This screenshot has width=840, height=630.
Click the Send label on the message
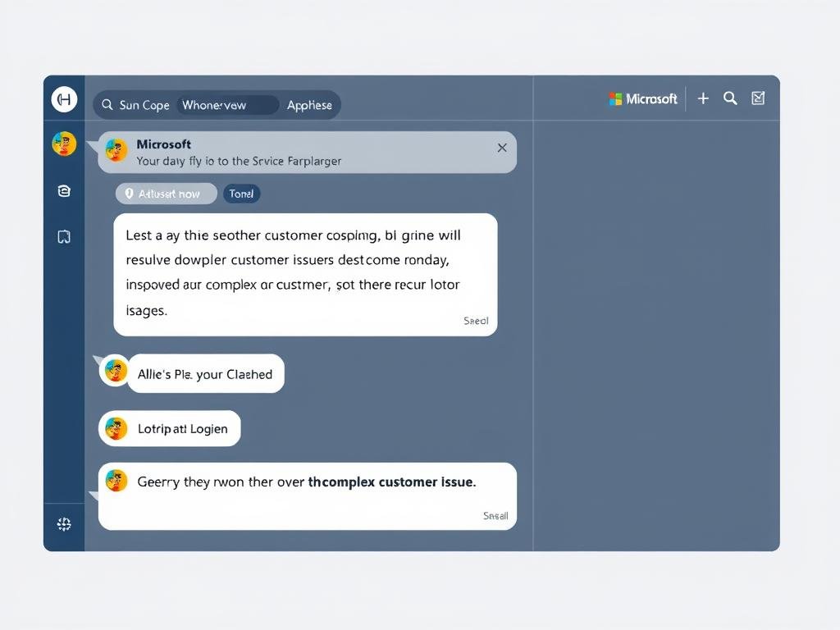(476, 321)
